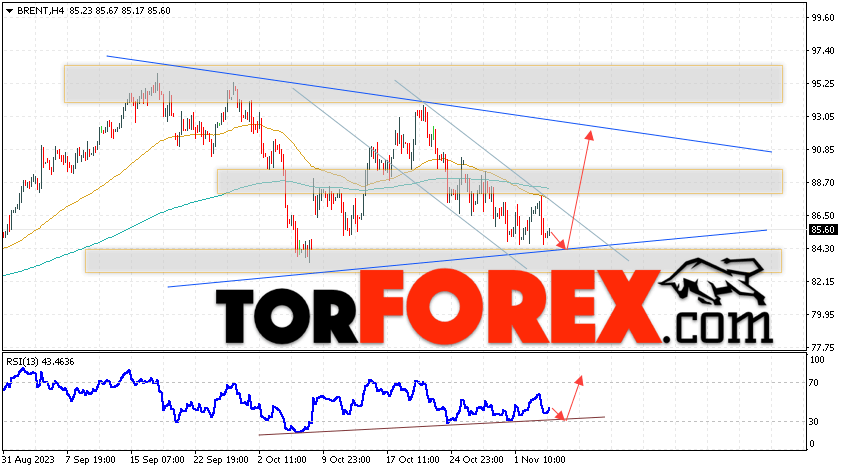This screenshot has width=846, height=471.
Task: Click the RSI scale value 0
Action: coord(813,443)
